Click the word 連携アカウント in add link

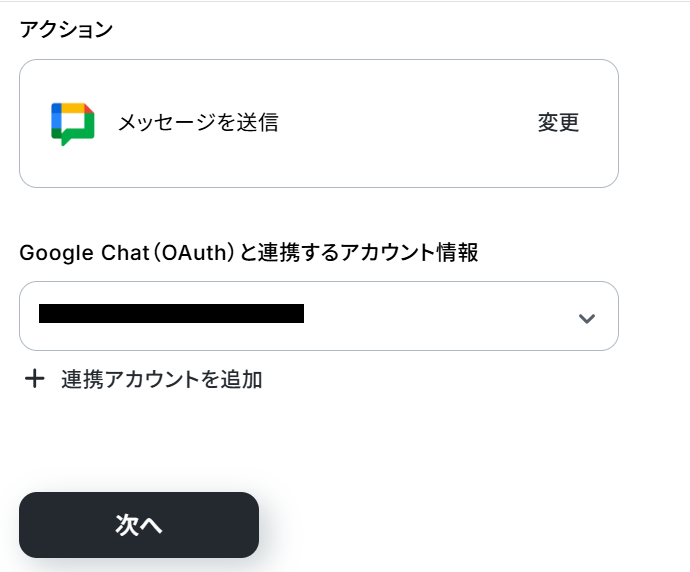point(128,379)
